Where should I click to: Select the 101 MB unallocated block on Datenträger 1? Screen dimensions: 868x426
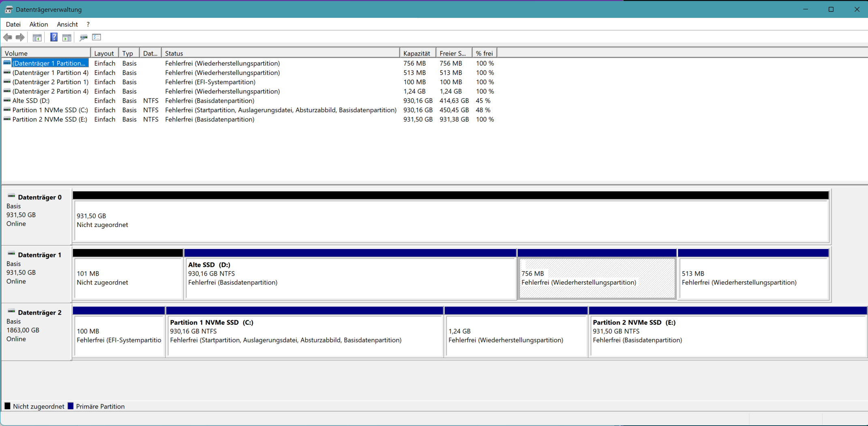[x=128, y=274]
